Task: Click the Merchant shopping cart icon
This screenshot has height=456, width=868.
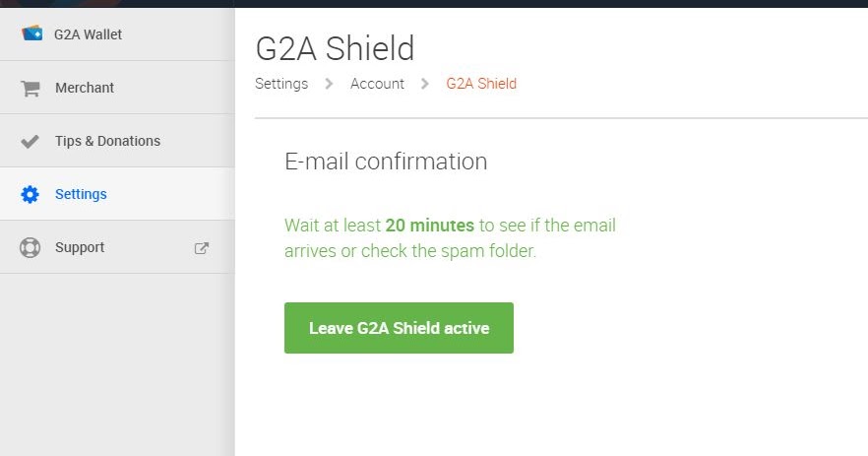Action: (x=31, y=88)
